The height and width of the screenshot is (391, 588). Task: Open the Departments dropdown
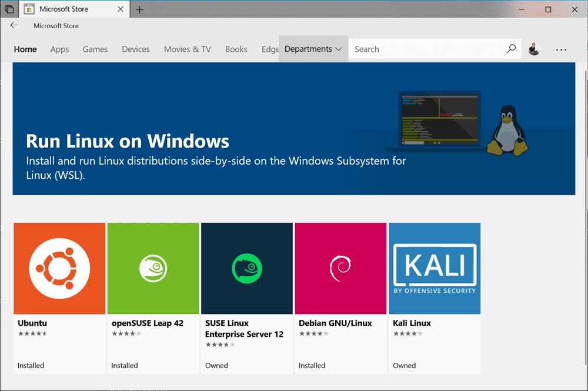[313, 49]
